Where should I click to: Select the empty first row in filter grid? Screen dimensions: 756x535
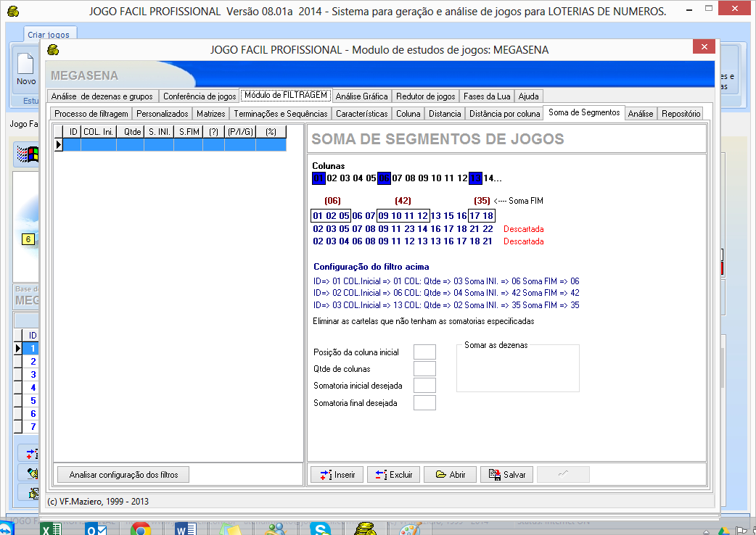click(174, 145)
